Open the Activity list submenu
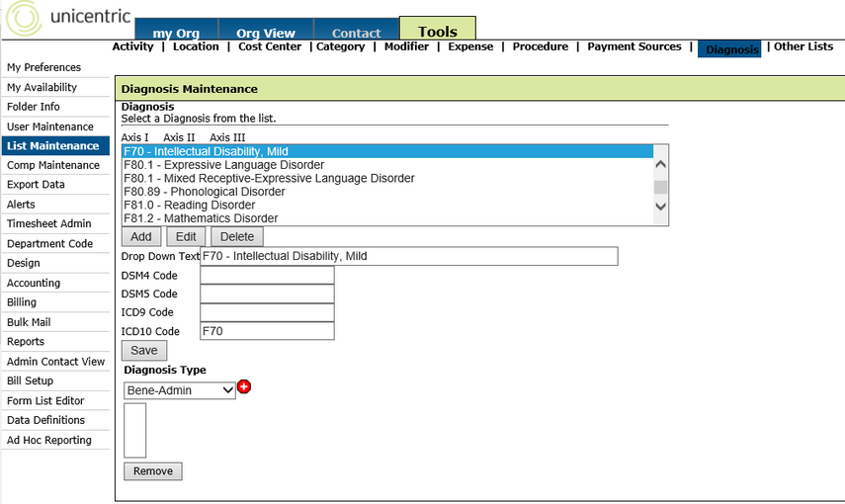Screen dimensions: 845x504 tap(132, 46)
